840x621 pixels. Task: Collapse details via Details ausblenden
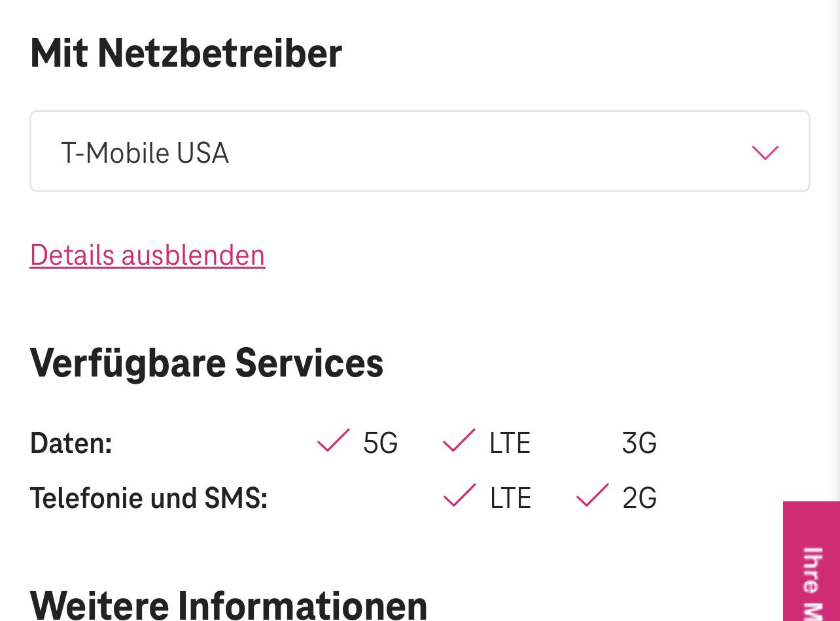pos(147,255)
